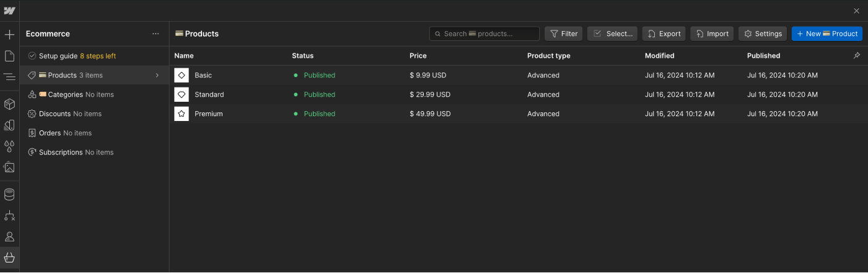The height and width of the screenshot is (273, 868).
Task: Sort by Status column header
Action: tap(303, 56)
